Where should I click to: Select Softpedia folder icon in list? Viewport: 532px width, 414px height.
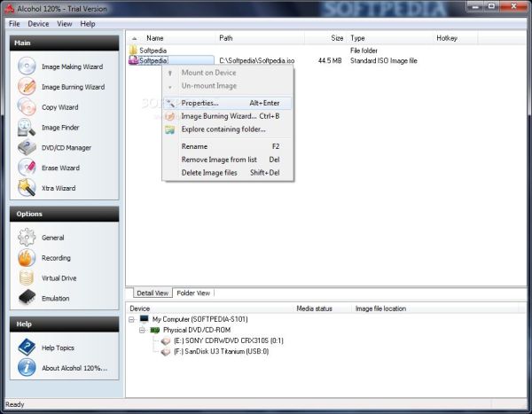[133, 51]
